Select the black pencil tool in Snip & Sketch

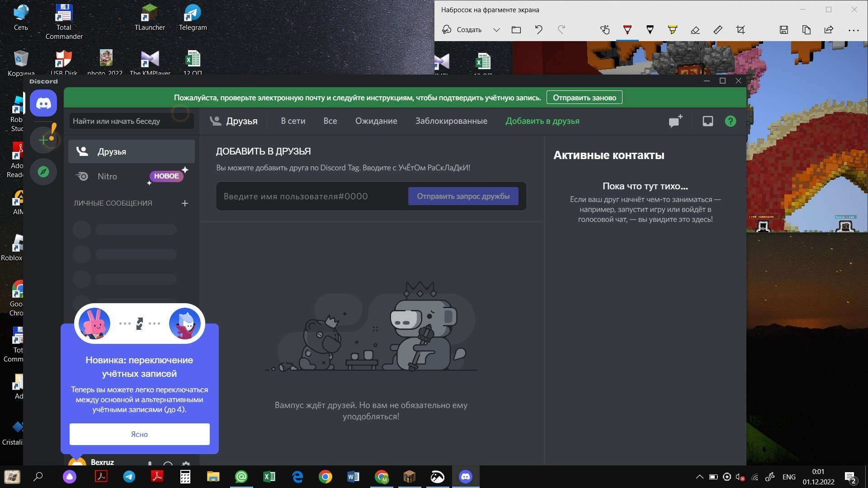pos(650,30)
